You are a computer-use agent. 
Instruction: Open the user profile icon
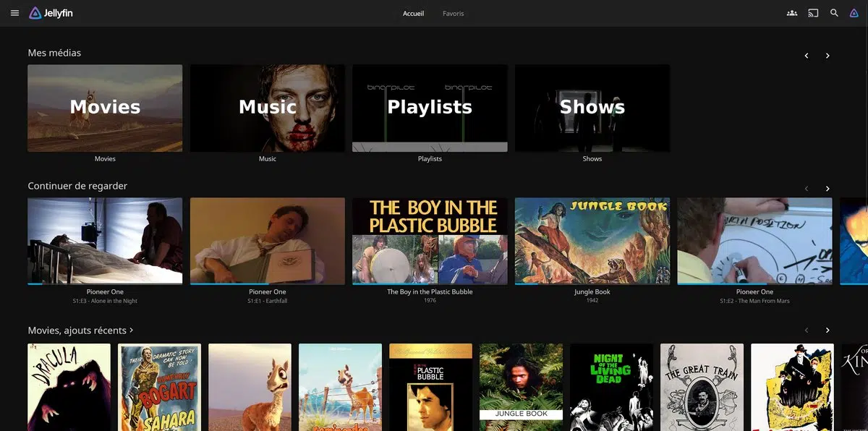tap(855, 13)
